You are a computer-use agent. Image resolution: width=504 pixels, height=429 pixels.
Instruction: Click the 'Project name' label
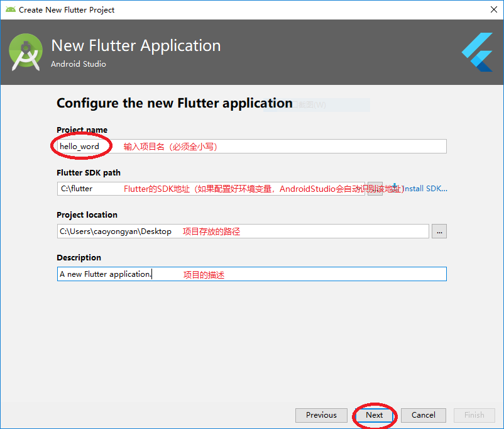click(x=82, y=130)
